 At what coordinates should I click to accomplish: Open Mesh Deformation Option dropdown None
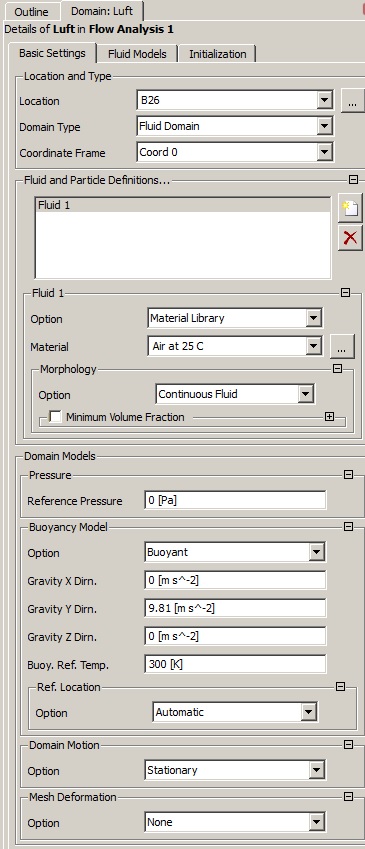pos(235,822)
